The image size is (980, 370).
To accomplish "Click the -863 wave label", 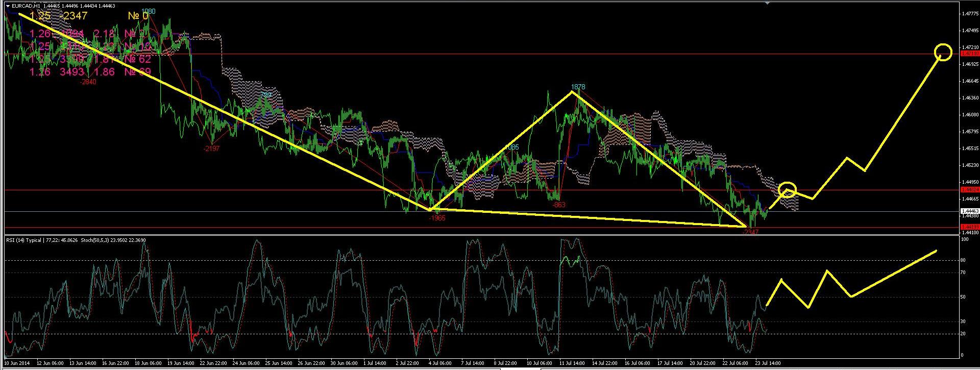I will [559, 205].
